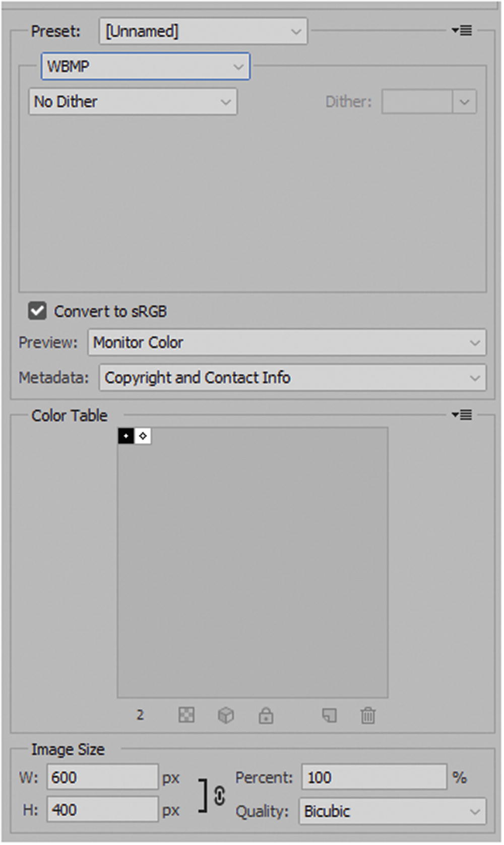Open the Color Table panel flyout menu
This screenshot has height=845, width=504.
pyautogui.click(x=463, y=415)
